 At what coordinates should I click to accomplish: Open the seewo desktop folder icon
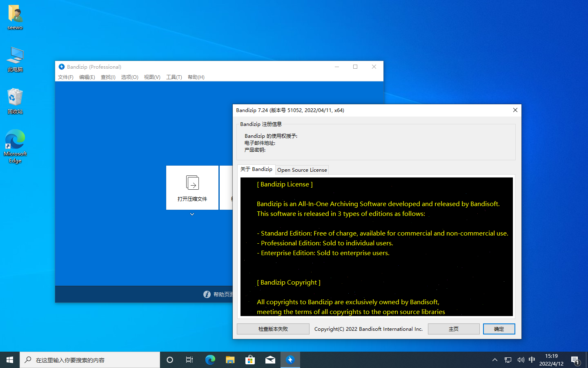pyautogui.click(x=15, y=17)
